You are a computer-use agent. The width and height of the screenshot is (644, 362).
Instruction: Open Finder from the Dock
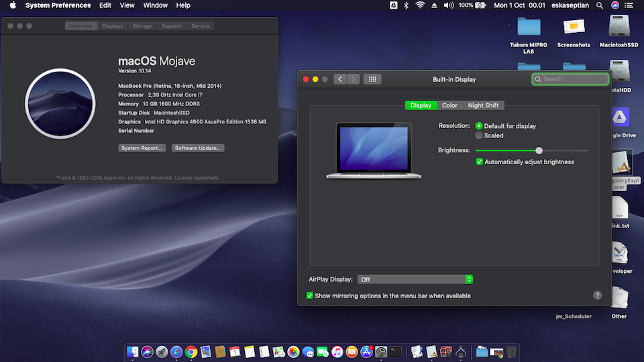133,352
